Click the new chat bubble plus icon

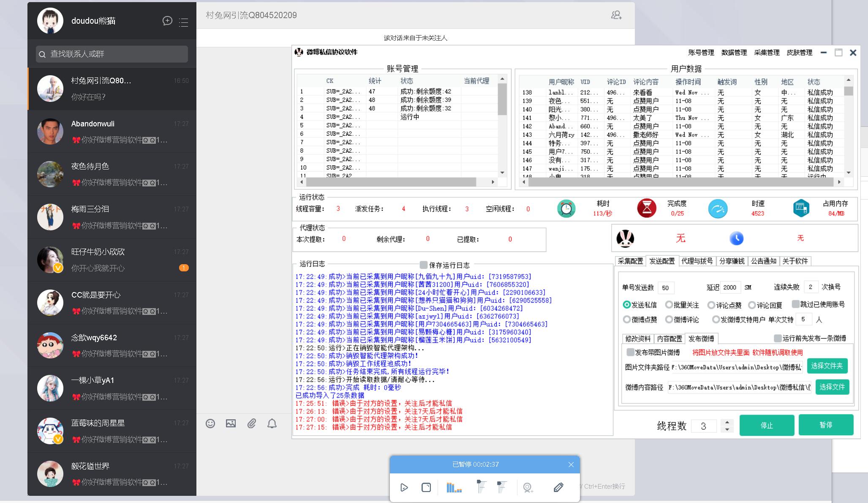[167, 21]
